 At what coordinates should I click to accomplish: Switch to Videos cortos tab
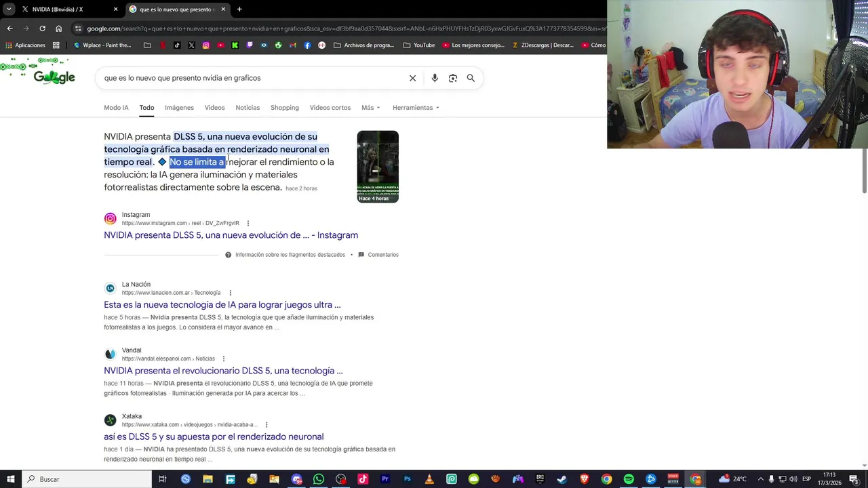click(330, 108)
